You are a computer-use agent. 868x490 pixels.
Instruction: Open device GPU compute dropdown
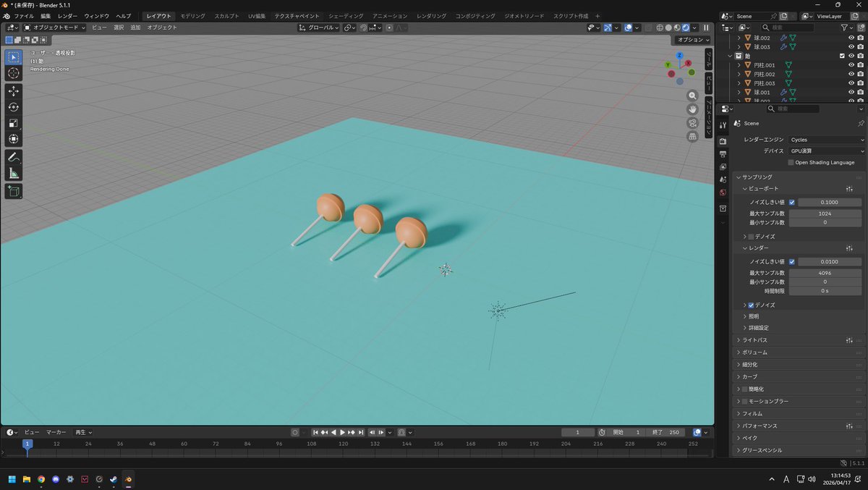(x=827, y=151)
